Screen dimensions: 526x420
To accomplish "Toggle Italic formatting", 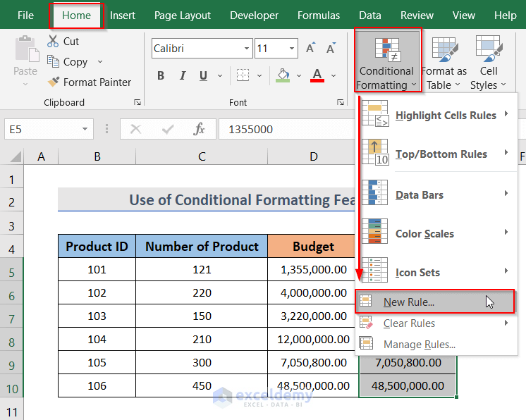I will (182, 75).
